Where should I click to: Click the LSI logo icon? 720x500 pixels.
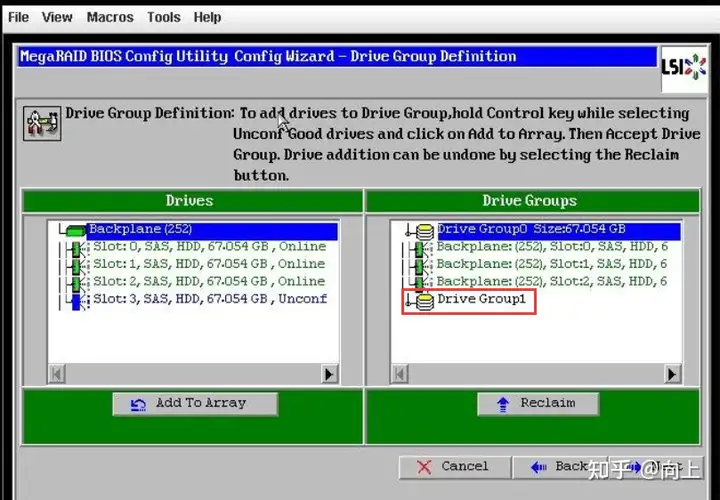tap(683, 68)
